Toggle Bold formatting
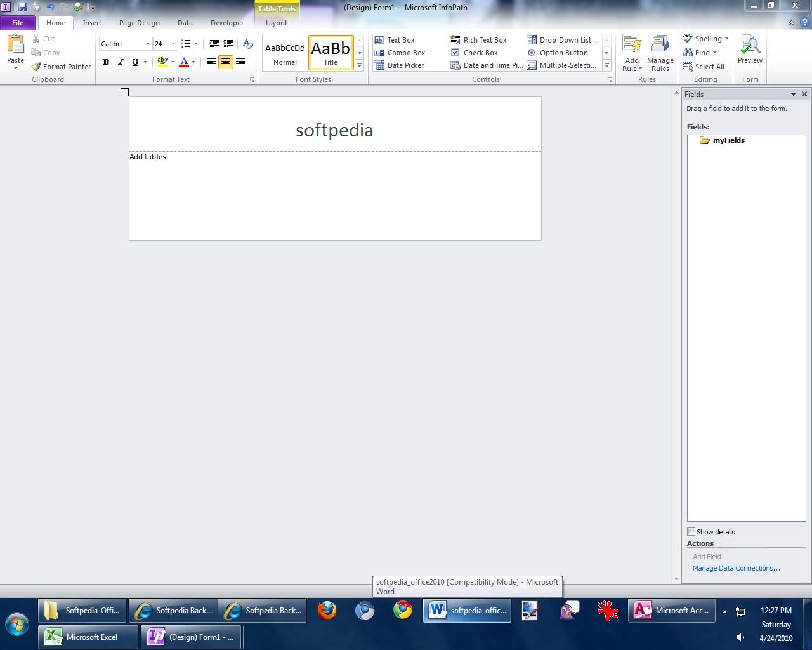The image size is (812, 650). (106, 62)
